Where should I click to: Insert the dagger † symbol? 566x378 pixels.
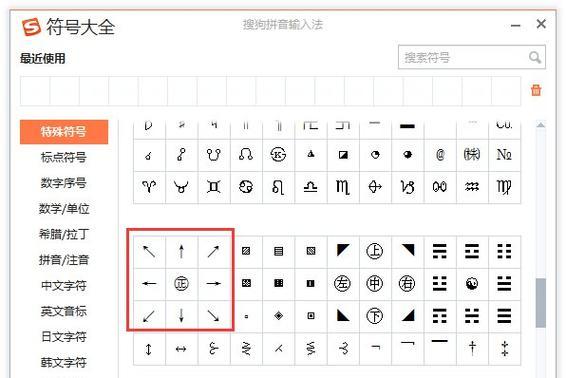[472, 349]
